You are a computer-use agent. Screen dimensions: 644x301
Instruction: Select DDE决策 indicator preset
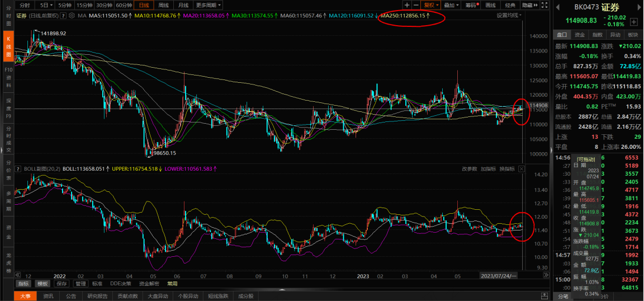[121, 284]
